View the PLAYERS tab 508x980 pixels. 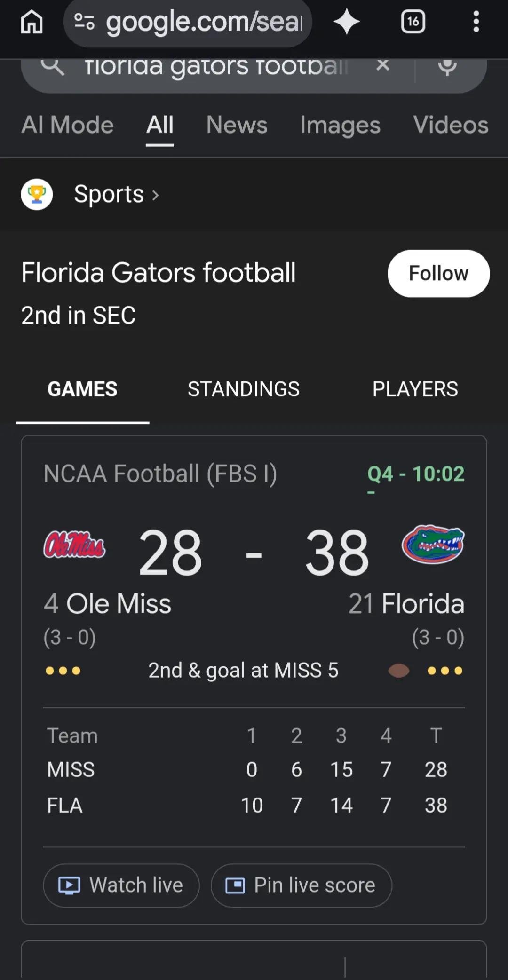(x=415, y=389)
